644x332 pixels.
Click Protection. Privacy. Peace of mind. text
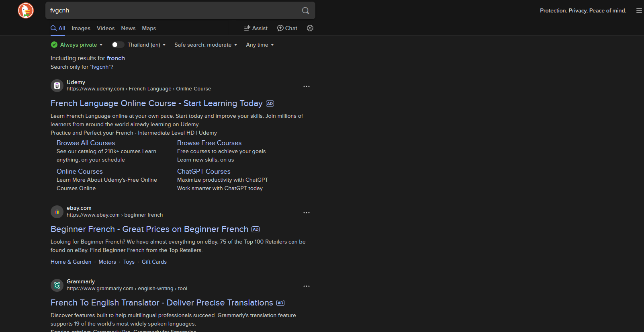583,10
